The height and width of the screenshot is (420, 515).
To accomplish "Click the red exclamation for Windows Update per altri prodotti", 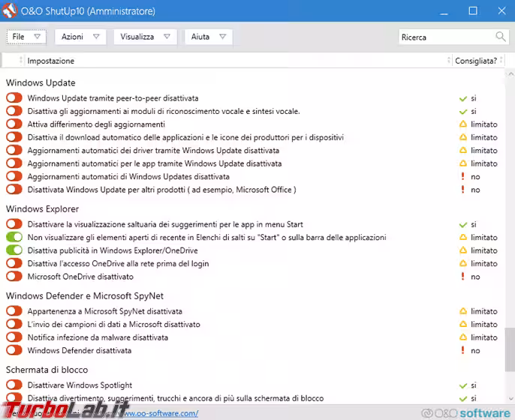I will coord(462,190).
